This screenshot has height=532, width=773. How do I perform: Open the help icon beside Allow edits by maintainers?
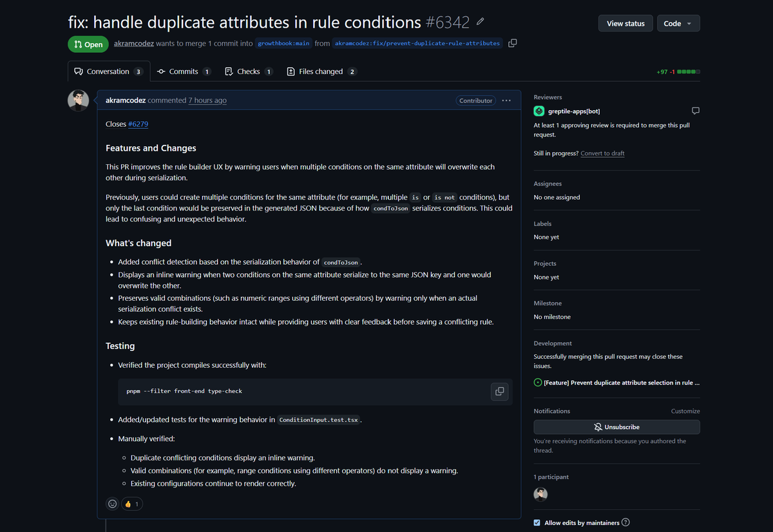tap(625, 522)
